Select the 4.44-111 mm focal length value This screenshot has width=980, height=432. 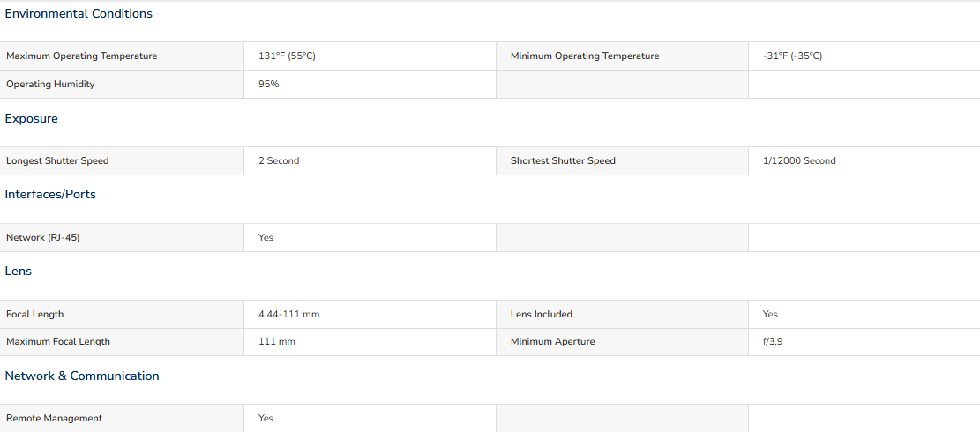tap(288, 315)
